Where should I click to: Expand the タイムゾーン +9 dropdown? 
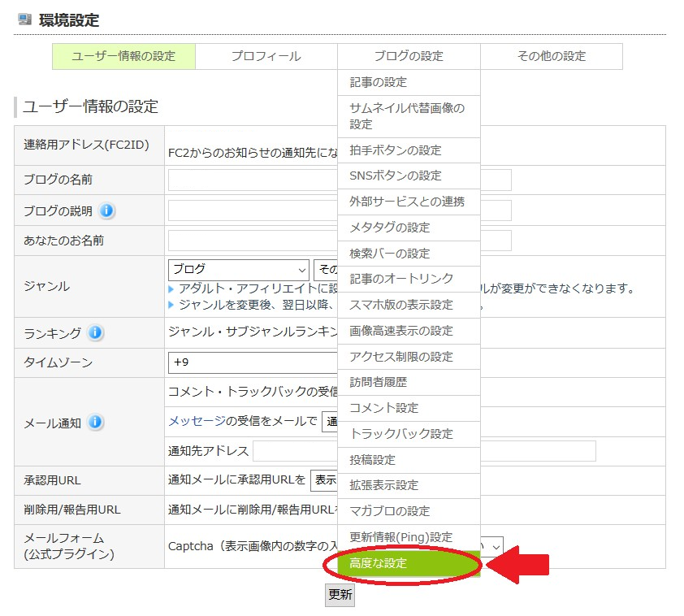[x=252, y=362]
